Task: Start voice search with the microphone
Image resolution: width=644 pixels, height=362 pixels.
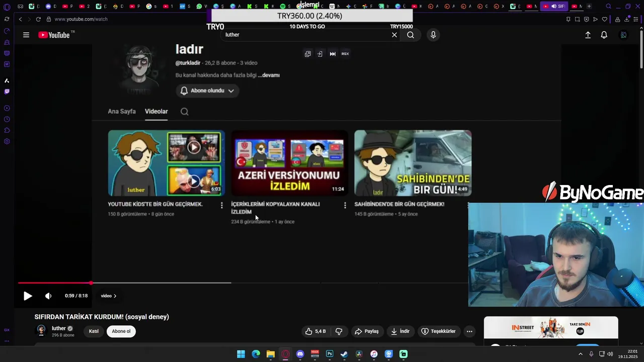Action: coord(433,35)
